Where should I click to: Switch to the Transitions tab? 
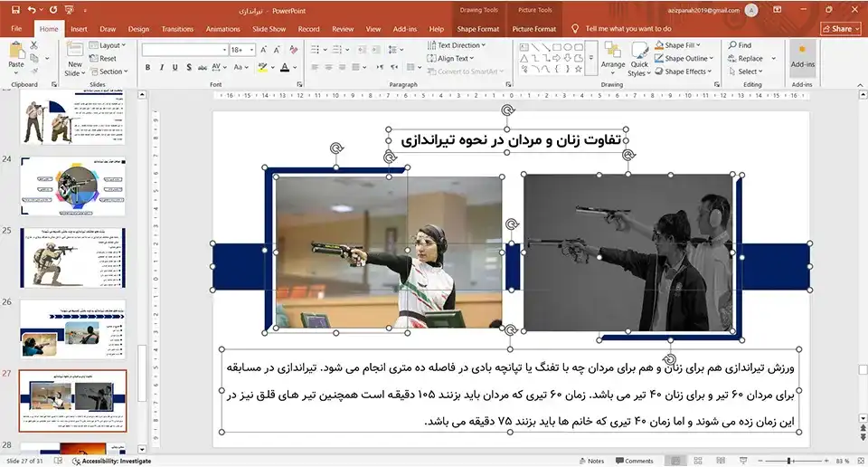177,29
